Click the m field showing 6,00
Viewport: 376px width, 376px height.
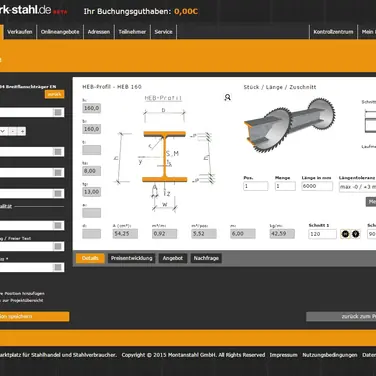point(243,234)
